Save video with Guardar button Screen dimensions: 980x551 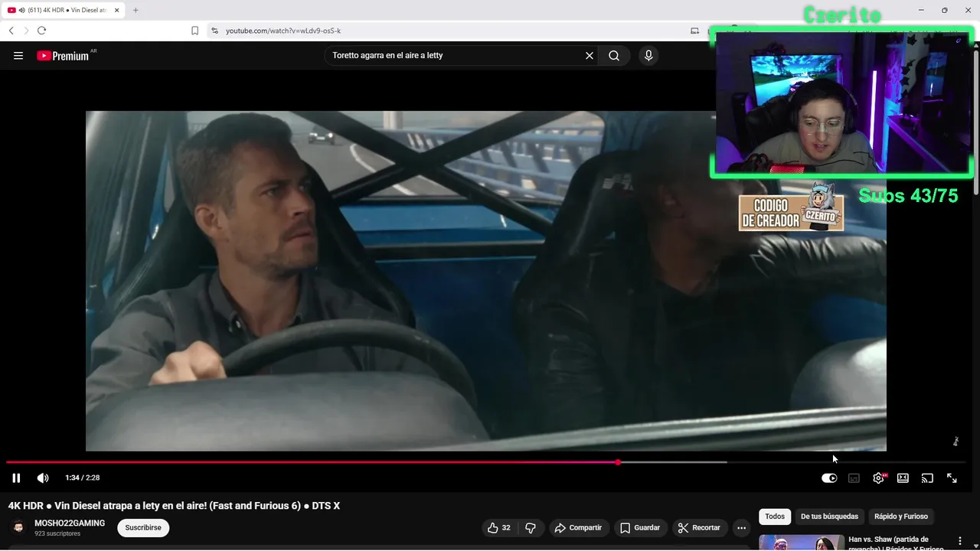point(639,528)
